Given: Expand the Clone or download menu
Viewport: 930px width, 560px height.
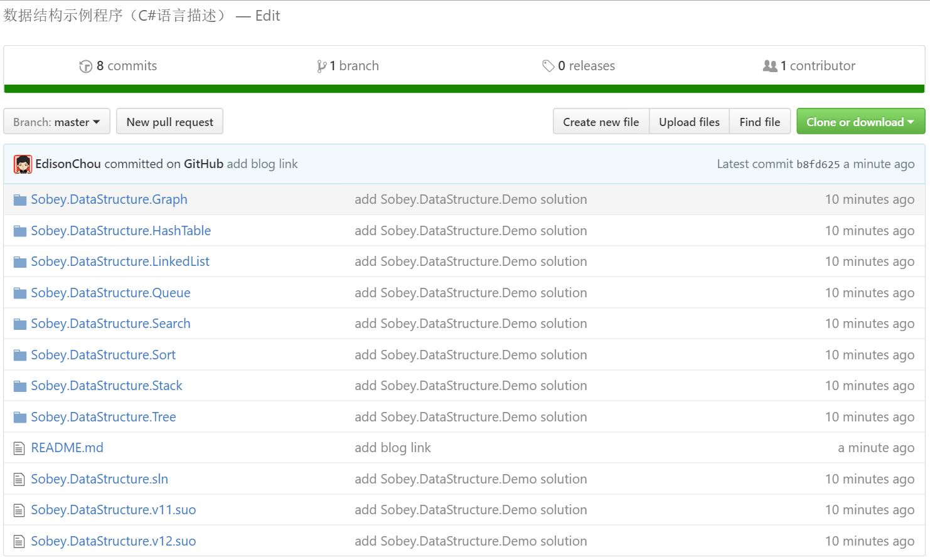Looking at the screenshot, I should [860, 122].
